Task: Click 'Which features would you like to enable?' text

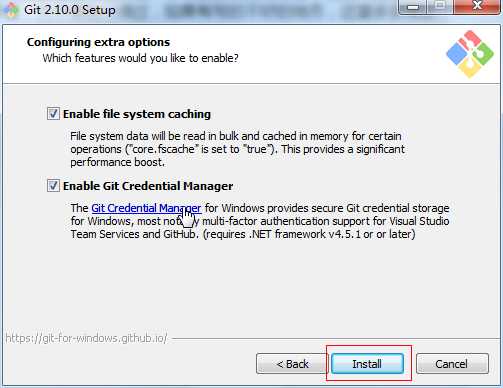Action: coord(140,58)
